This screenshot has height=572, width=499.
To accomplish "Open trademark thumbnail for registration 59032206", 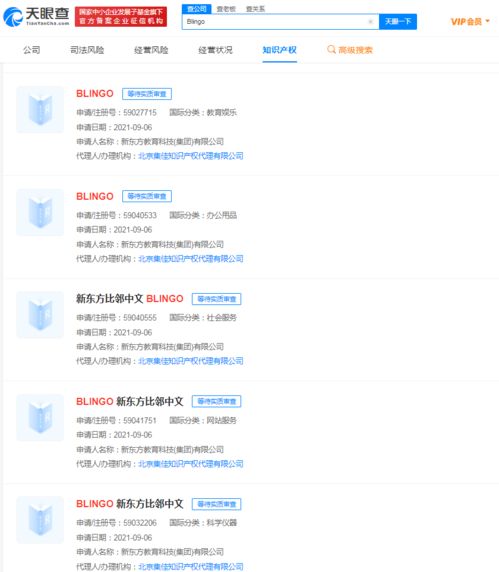I will click(40, 520).
